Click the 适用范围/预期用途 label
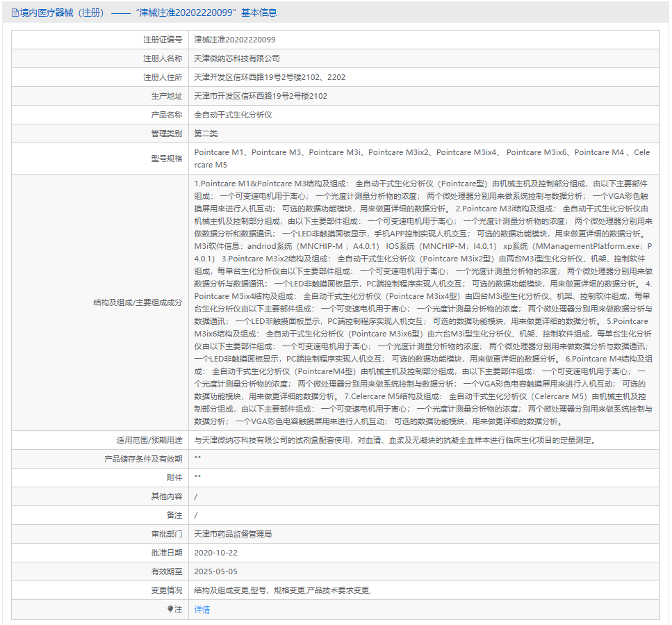The image size is (672, 625). coord(149,440)
